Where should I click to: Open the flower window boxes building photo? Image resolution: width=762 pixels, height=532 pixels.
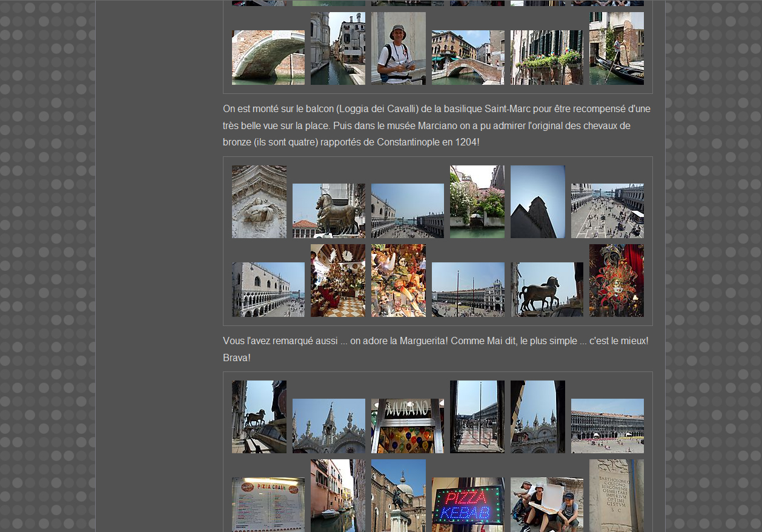pyautogui.click(x=546, y=58)
